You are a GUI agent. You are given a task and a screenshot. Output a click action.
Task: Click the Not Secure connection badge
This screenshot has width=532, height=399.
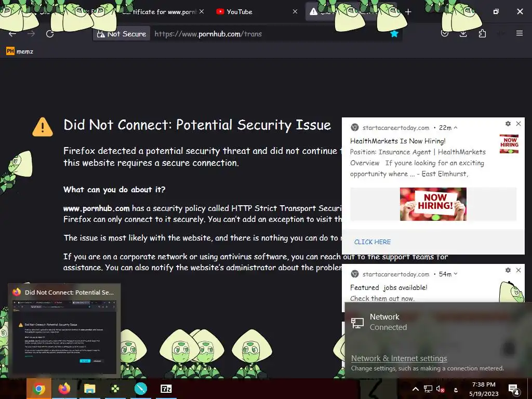tap(122, 34)
